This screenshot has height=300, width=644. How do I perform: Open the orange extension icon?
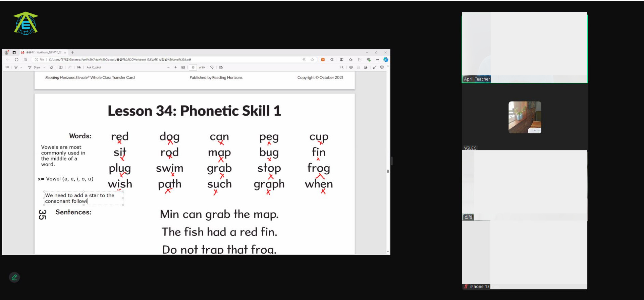click(323, 59)
